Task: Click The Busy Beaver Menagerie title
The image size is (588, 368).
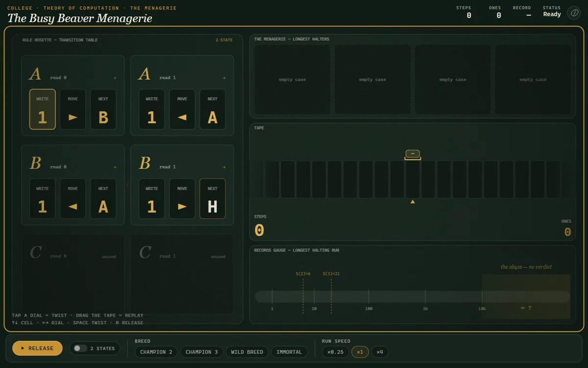Action: pyautogui.click(x=80, y=19)
